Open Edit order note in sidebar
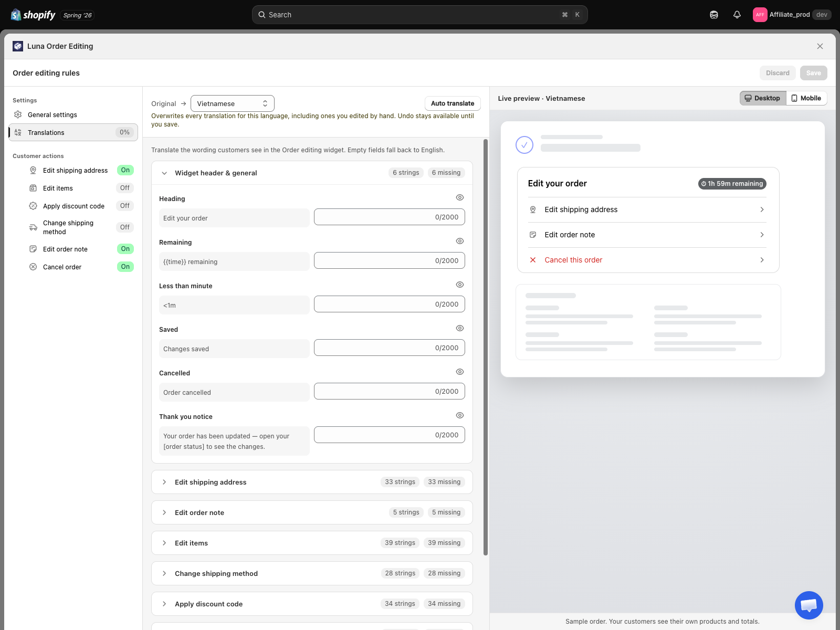The image size is (840, 630). 65,249
